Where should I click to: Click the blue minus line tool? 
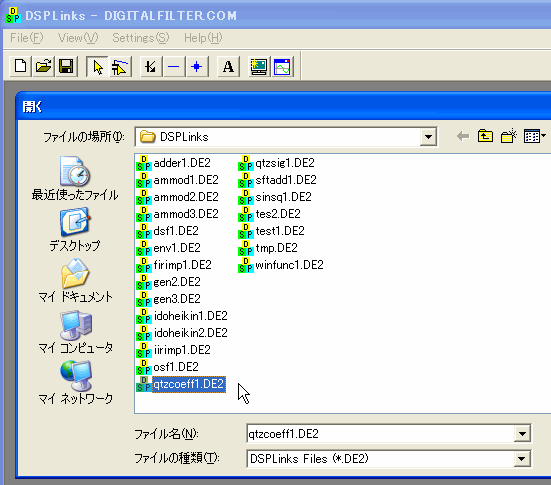tap(174, 66)
